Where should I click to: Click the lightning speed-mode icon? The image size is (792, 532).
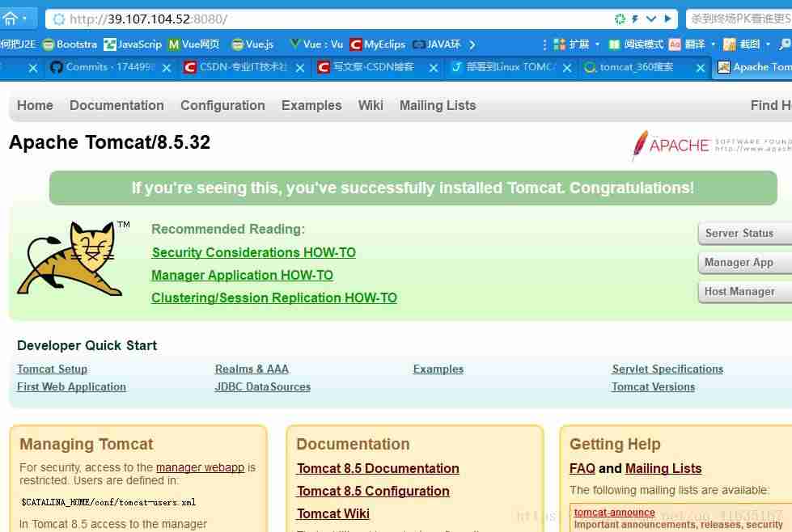click(x=635, y=19)
